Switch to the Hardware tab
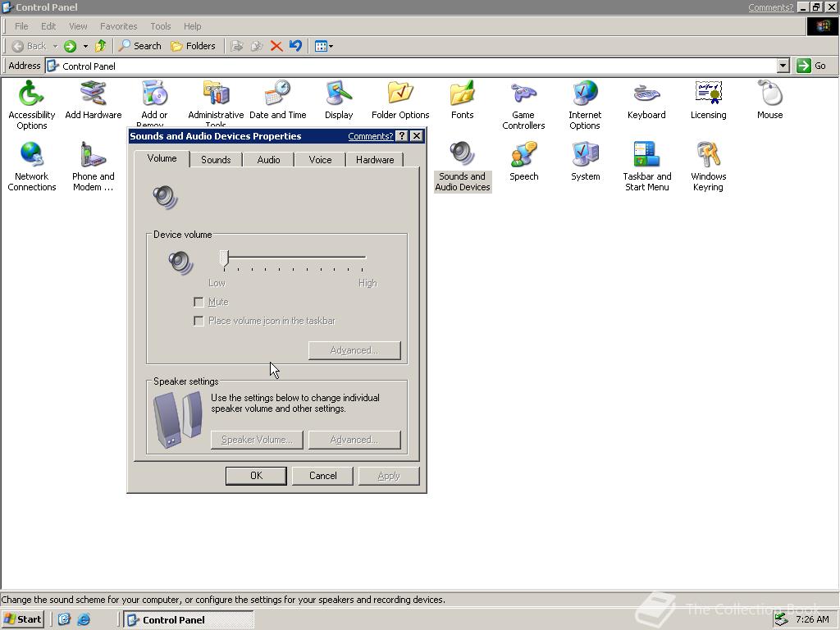Image resolution: width=840 pixels, height=630 pixels. pos(375,160)
